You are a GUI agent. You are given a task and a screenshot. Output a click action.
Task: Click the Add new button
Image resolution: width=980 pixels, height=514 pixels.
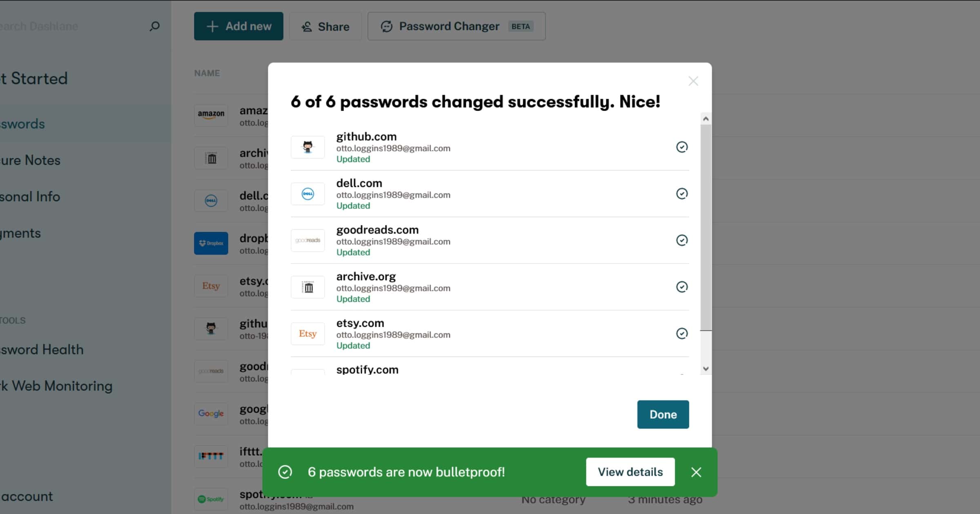click(x=238, y=27)
